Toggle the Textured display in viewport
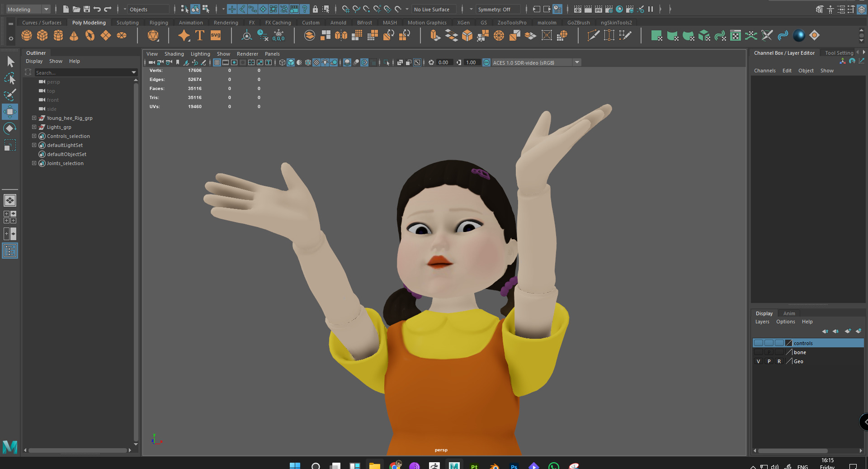Viewport: 868px width, 469px height. (x=316, y=62)
